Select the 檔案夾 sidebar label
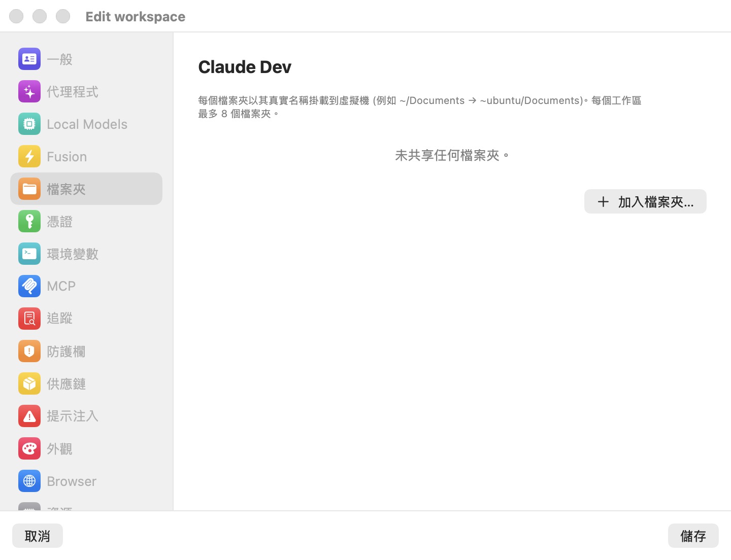This screenshot has width=731, height=560. pyautogui.click(x=66, y=189)
